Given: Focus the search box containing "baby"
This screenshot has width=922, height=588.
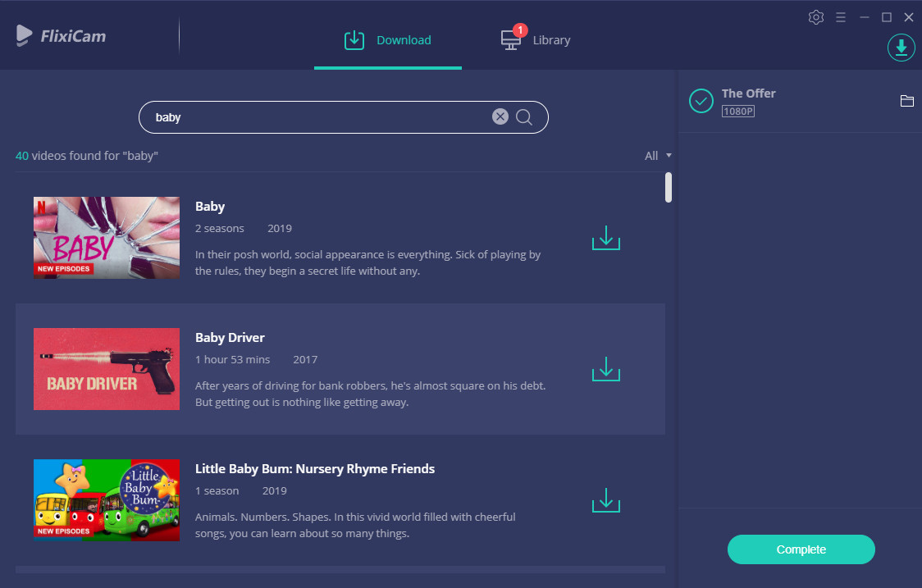Looking at the screenshot, I should click(x=320, y=117).
